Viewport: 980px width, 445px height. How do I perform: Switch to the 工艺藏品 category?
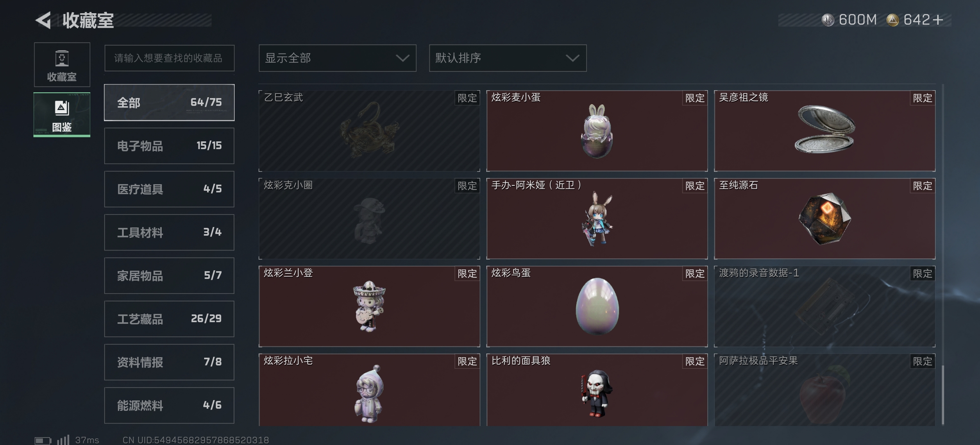pos(169,319)
